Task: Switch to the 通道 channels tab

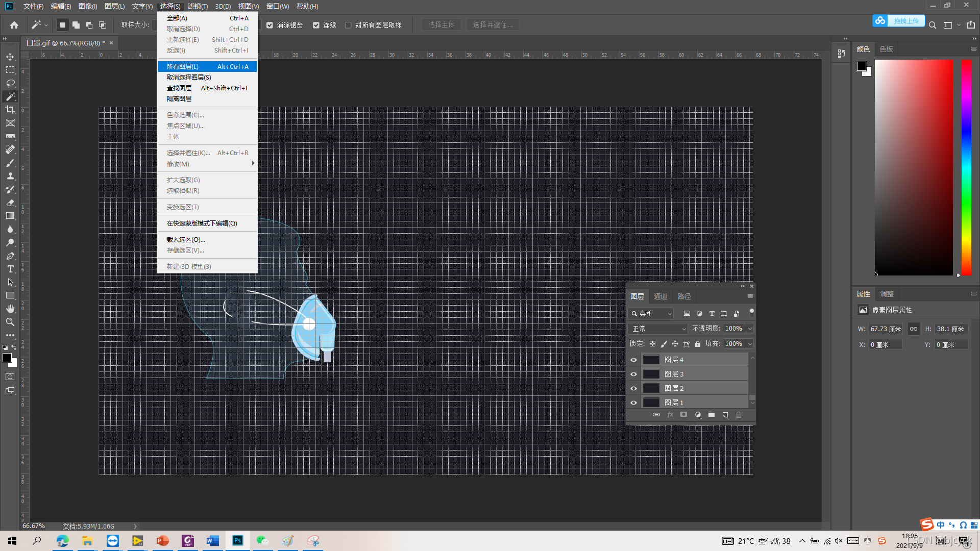Action: (660, 296)
